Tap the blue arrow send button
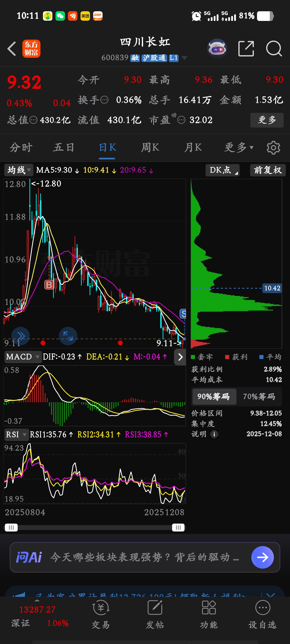 click(263, 557)
